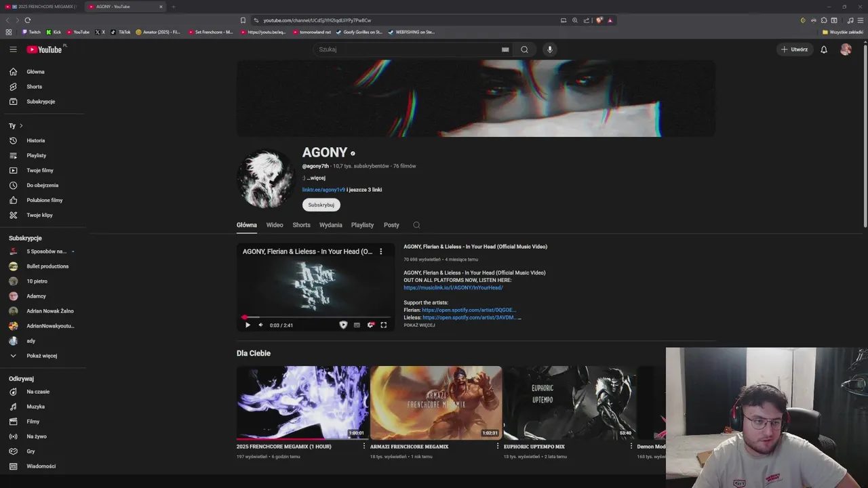This screenshot has height=488, width=868.
Task: Bookmark this page in the address bar
Action: tap(243, 20)
